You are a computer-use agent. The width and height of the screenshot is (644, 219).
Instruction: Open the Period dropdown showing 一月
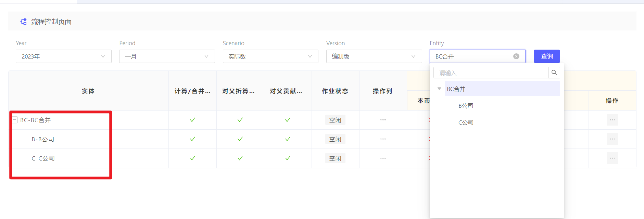coord(167,56)
